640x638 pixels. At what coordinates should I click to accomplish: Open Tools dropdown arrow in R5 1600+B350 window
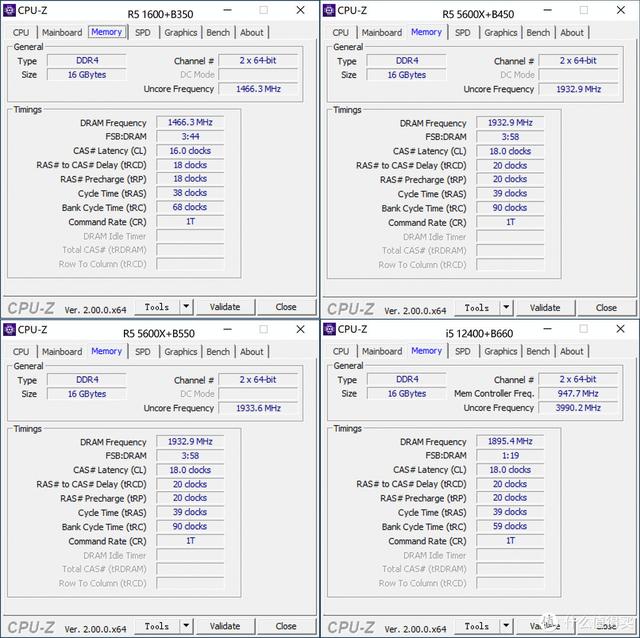coord(186,307)
